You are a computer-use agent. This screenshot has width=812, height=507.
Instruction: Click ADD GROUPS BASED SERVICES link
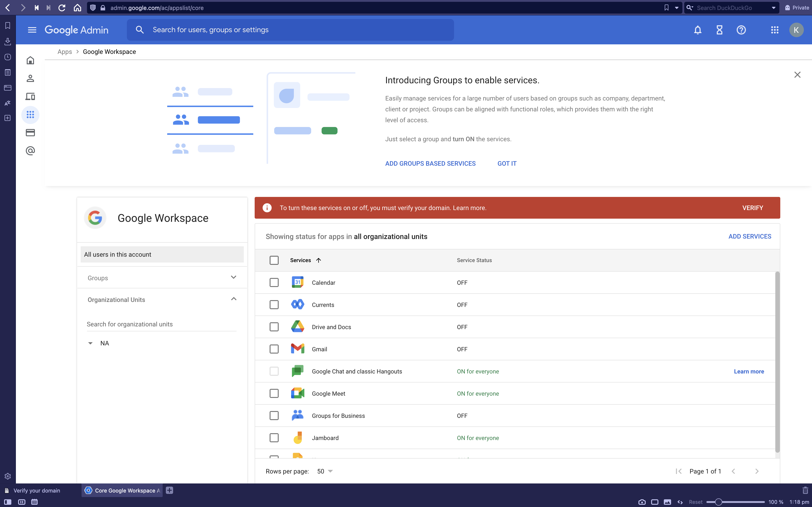click(x=430, y=164)
